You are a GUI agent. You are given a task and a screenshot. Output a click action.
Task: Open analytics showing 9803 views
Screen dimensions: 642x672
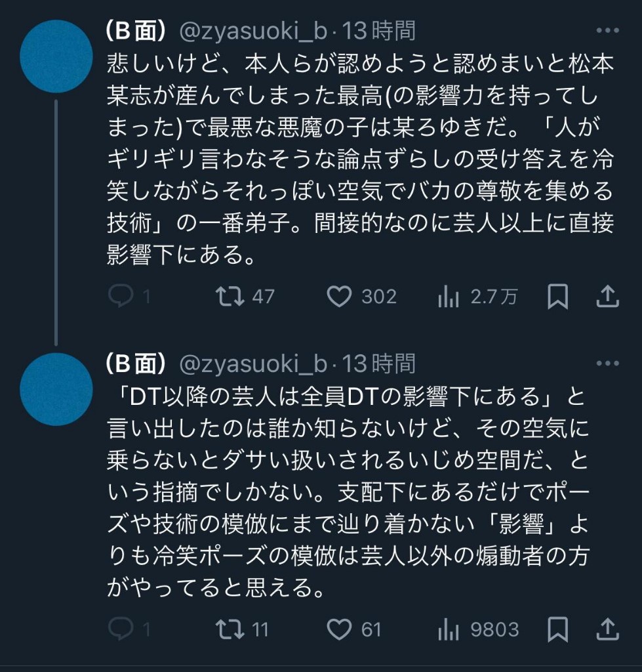pos(449,629)
